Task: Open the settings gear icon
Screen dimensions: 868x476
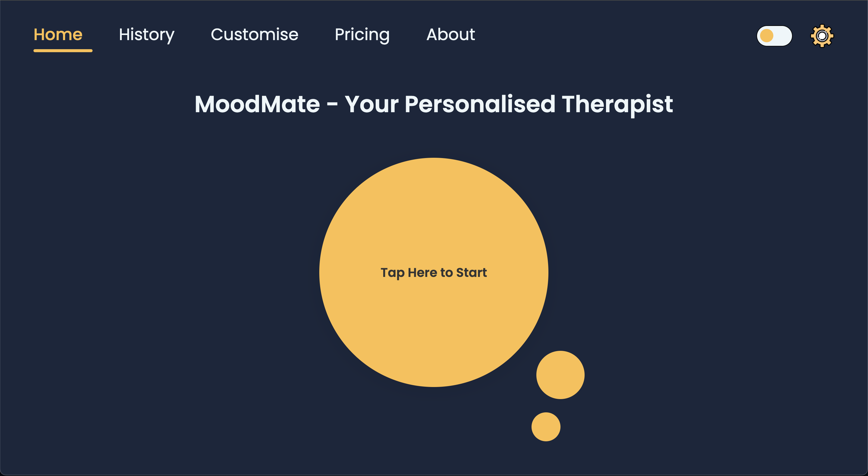Action: click(822, 36)
